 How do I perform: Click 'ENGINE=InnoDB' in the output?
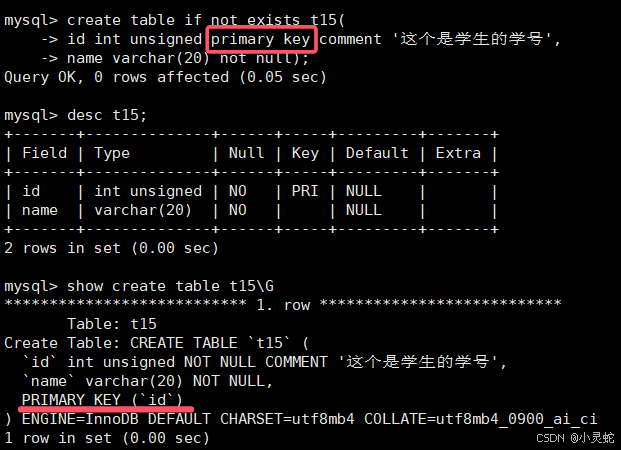(80, 419)
